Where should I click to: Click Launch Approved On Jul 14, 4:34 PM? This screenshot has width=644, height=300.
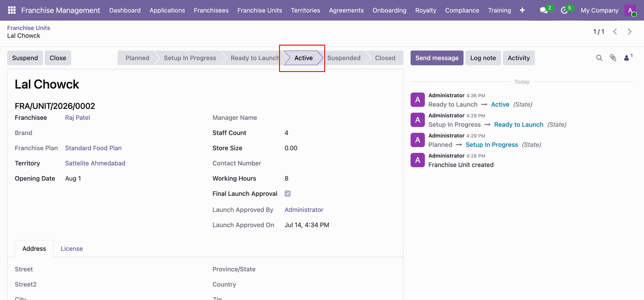coord(307,225)
